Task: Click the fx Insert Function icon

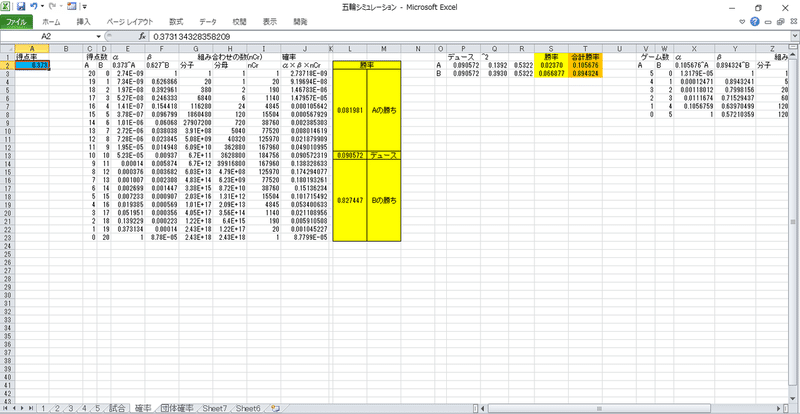Action: coord(143,37)
